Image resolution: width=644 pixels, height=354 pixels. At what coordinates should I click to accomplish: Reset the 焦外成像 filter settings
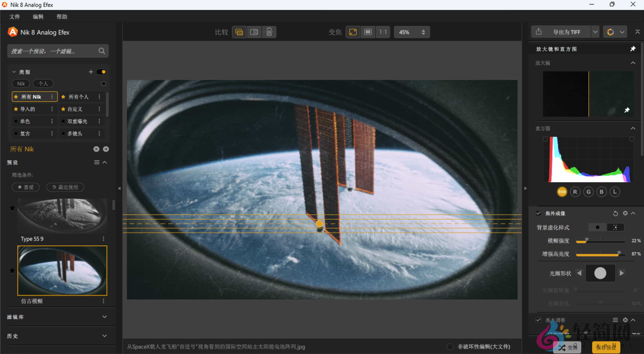(615, 213)
